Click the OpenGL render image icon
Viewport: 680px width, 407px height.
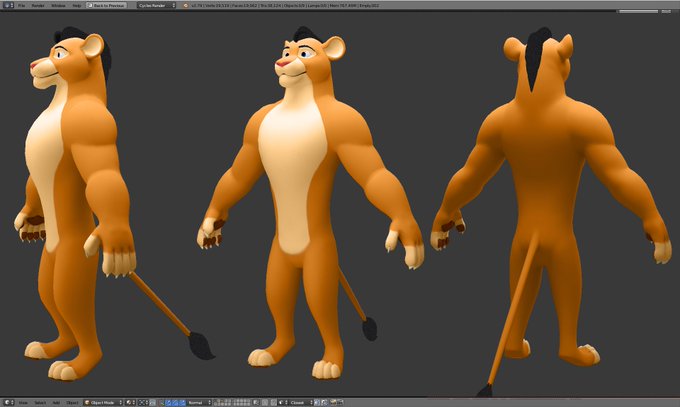pos(333,402)
